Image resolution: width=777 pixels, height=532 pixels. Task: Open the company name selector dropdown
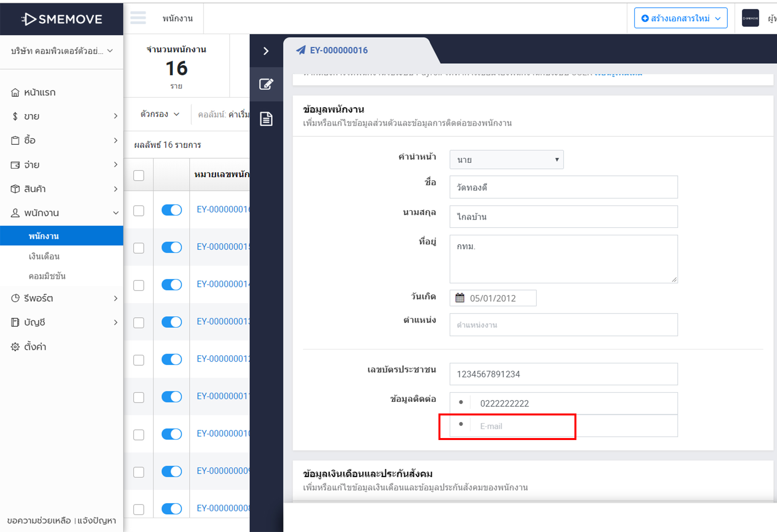[62, 51]
